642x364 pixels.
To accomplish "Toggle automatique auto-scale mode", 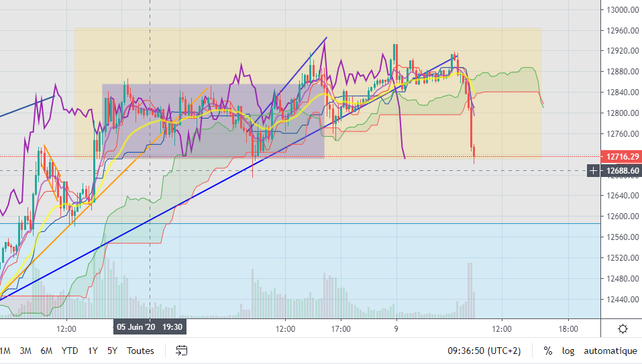I will (610, 351).
